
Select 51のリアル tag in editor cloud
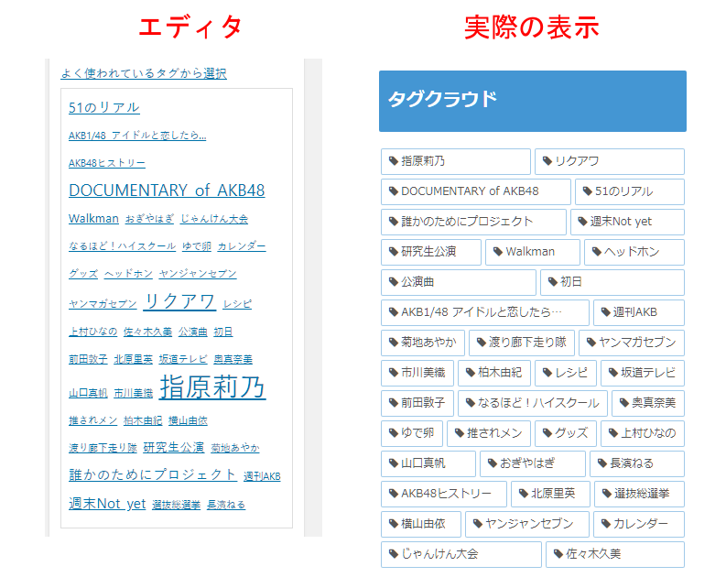pos(104,107)
